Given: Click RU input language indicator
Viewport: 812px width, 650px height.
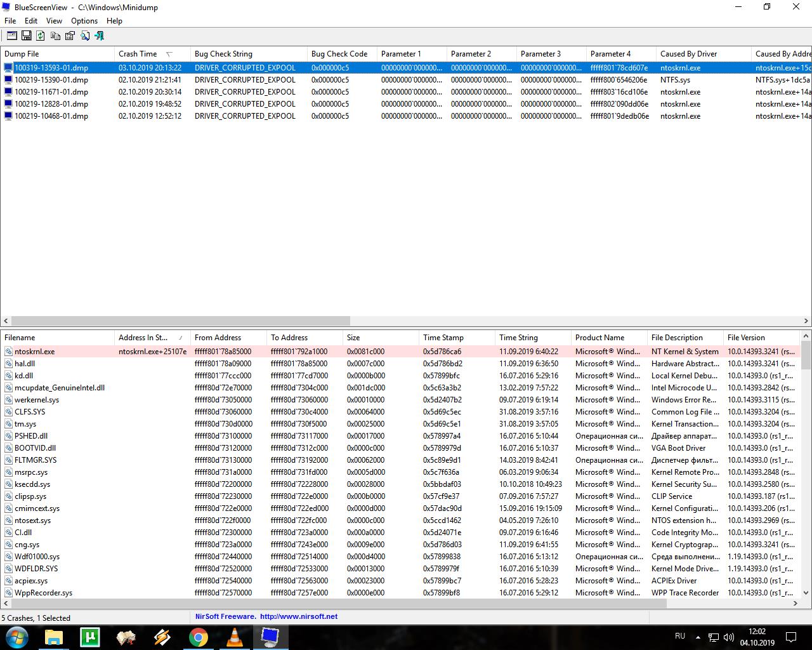Looking at the screenshot, I should point(680,635).
